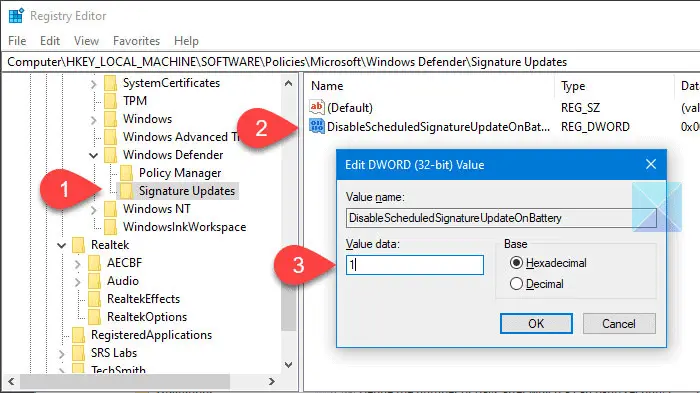Select the WindowsInkWorkspace key label
This screenshot has width=700, height=393.
(184, 227)
